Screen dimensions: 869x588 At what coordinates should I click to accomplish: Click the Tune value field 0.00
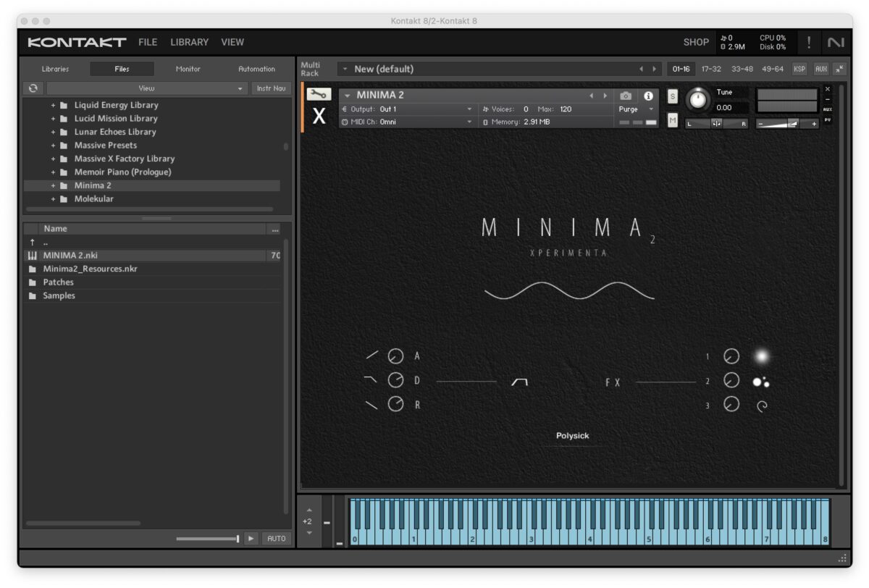[732, 108]
